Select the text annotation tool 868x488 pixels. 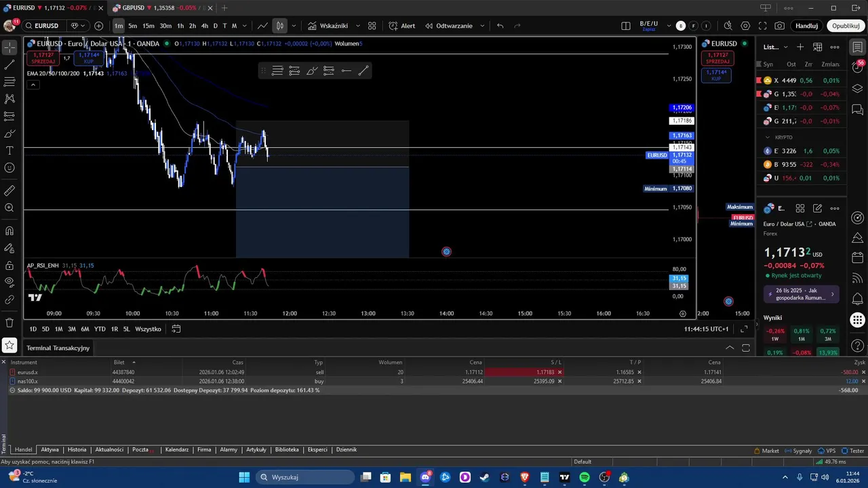point(9,150)
